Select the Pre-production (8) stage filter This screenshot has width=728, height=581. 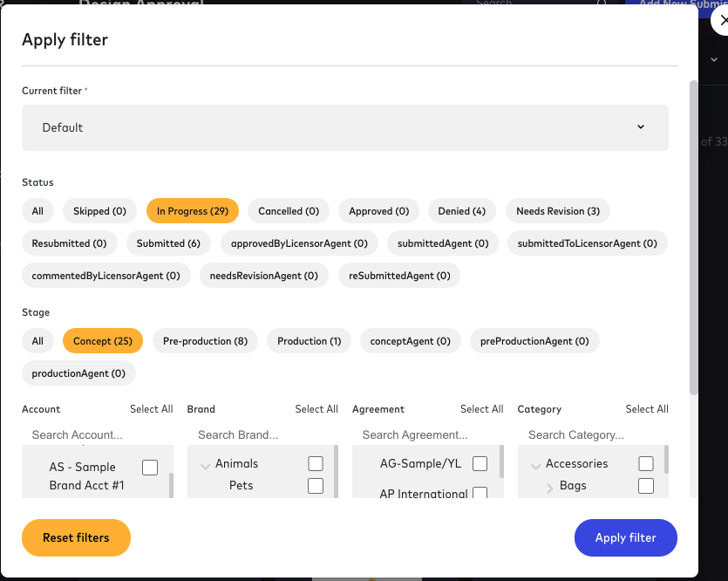click(x=205, y=340)
